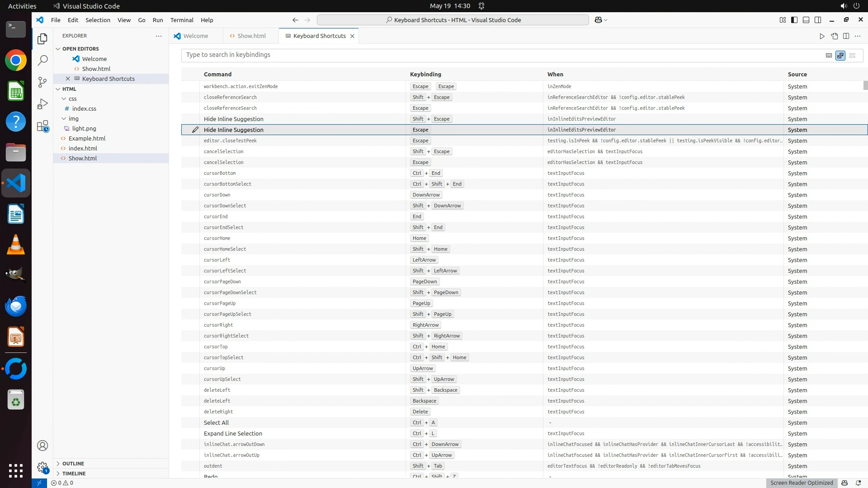The image size is (868, 488).
Task: Open the Search view in activity bar
Action: pos(42,60)
